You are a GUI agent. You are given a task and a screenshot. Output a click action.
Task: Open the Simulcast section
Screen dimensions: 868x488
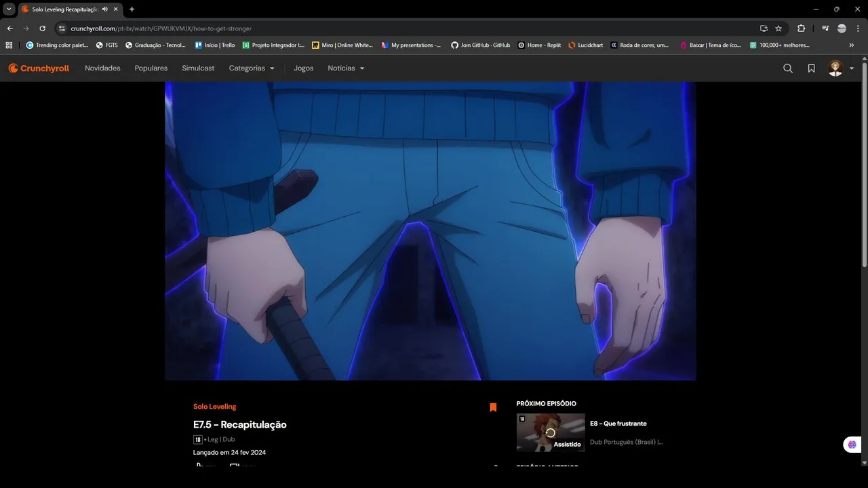198,68
